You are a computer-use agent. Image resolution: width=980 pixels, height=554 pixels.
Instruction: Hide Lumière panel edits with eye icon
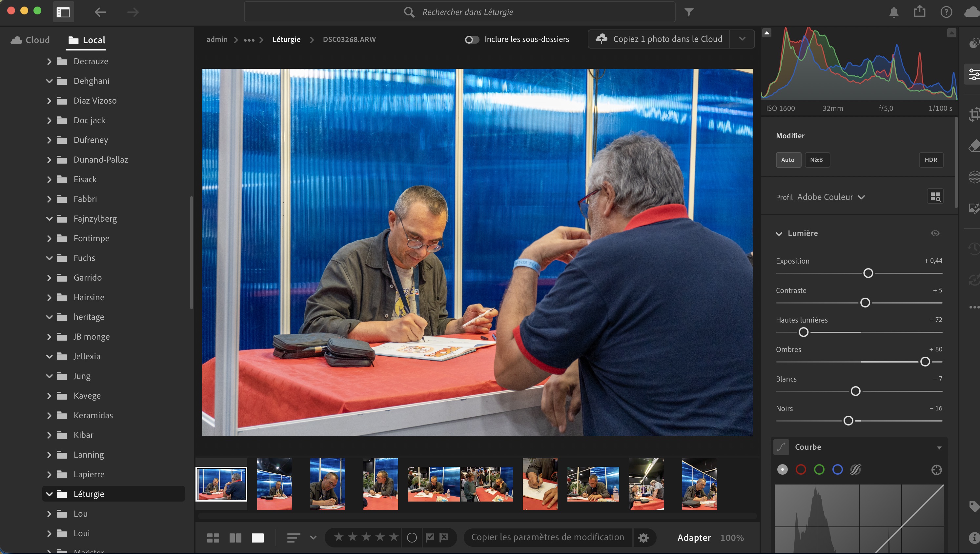pos(935,233)
